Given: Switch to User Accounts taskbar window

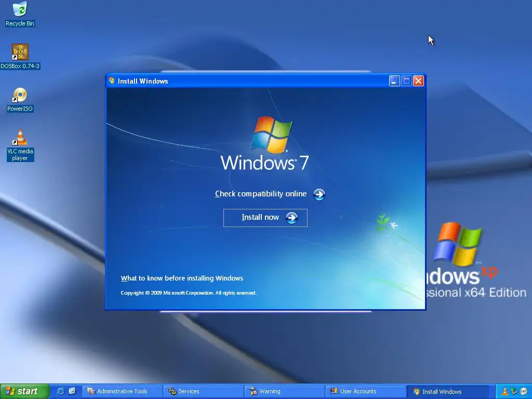Looking at the screenshot, I should point(365,391).
